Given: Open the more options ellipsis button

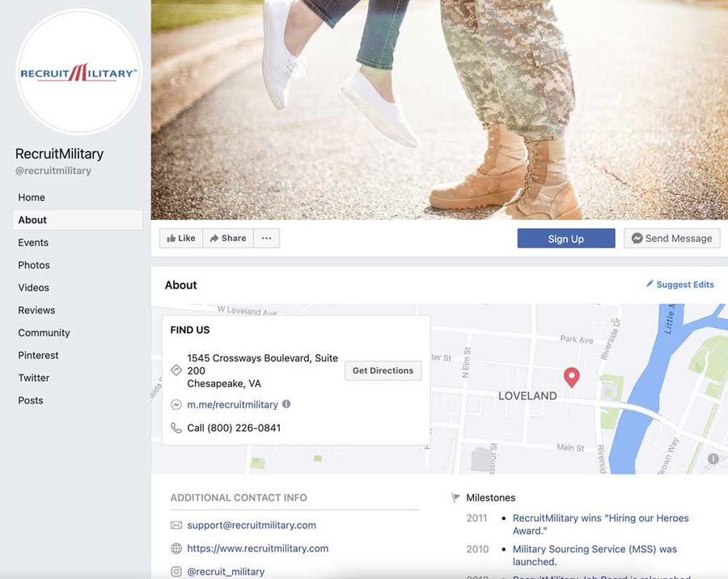Looking at the screenshot, I should coord(266,239).
